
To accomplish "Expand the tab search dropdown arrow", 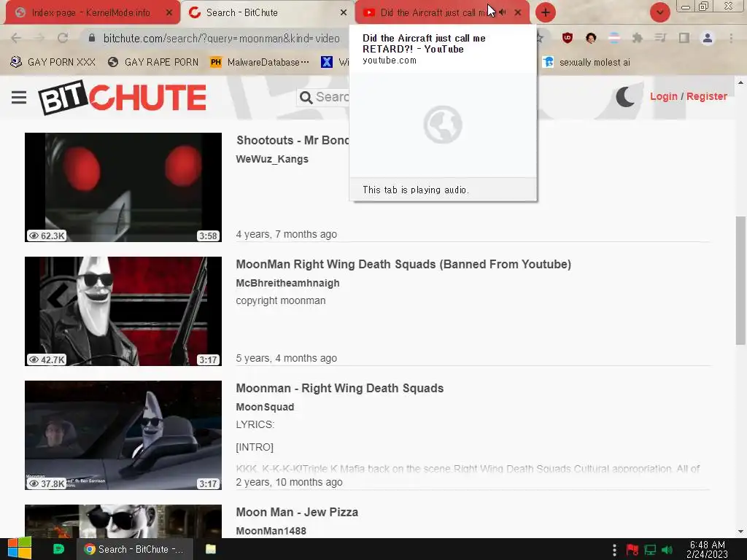I will (x=659, y=12).
